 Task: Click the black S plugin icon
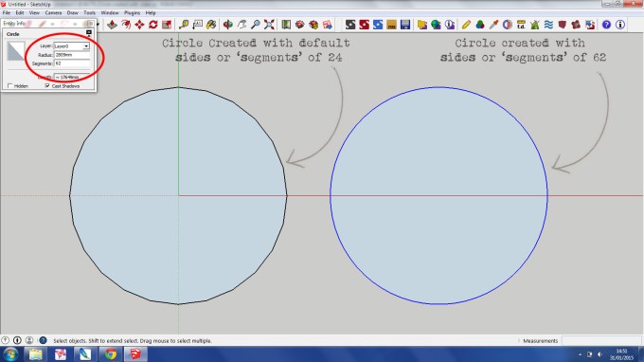(349, 25)
